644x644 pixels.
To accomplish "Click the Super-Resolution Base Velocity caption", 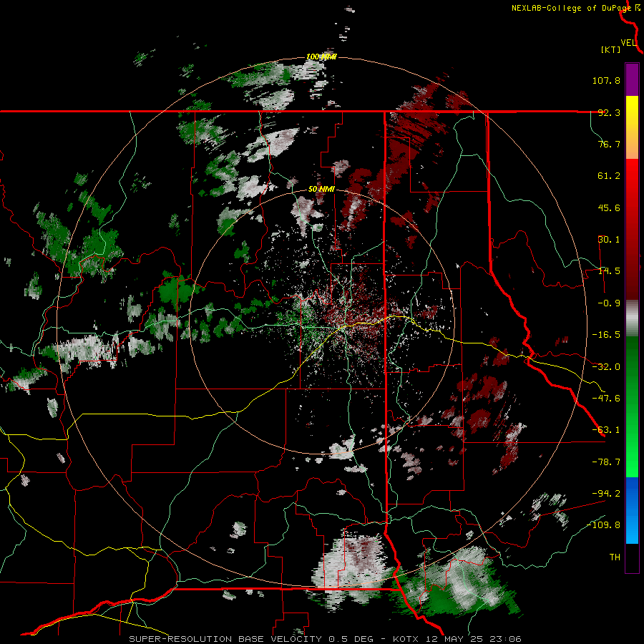I will click(325, 639).
